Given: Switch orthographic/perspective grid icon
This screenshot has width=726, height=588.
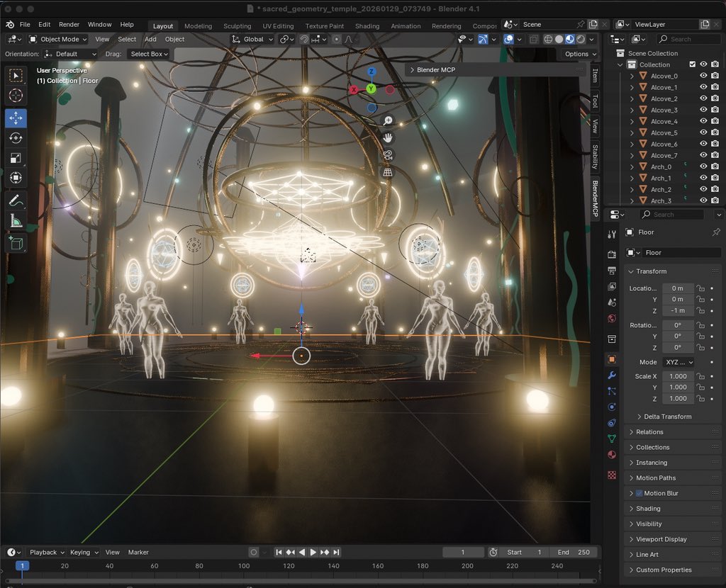Looking at the screenshot, I should pos(388,172).
